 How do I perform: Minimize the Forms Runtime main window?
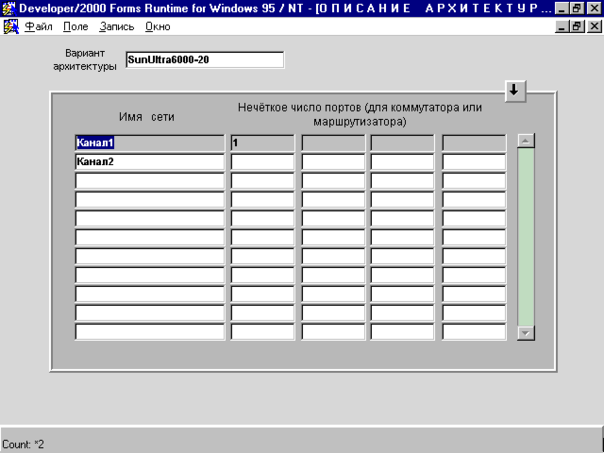coord(562,8)
